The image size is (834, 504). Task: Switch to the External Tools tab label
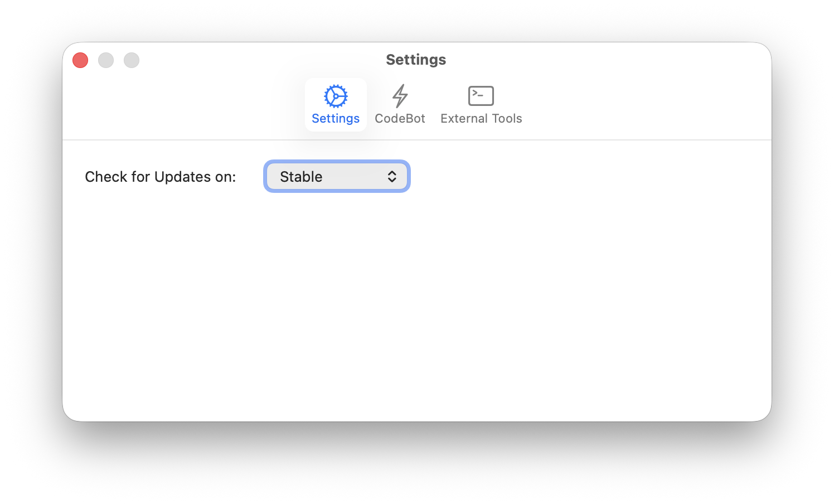click(481, 118)
